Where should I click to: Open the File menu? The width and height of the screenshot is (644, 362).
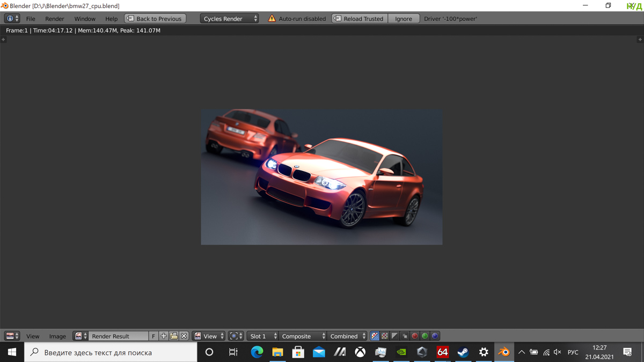(x=31, y=18)
